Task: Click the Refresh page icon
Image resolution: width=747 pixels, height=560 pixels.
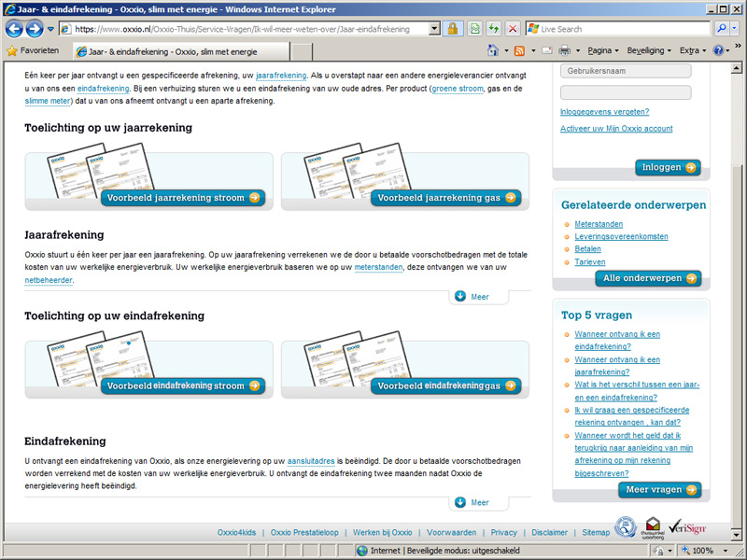Action: click(492, 29)
